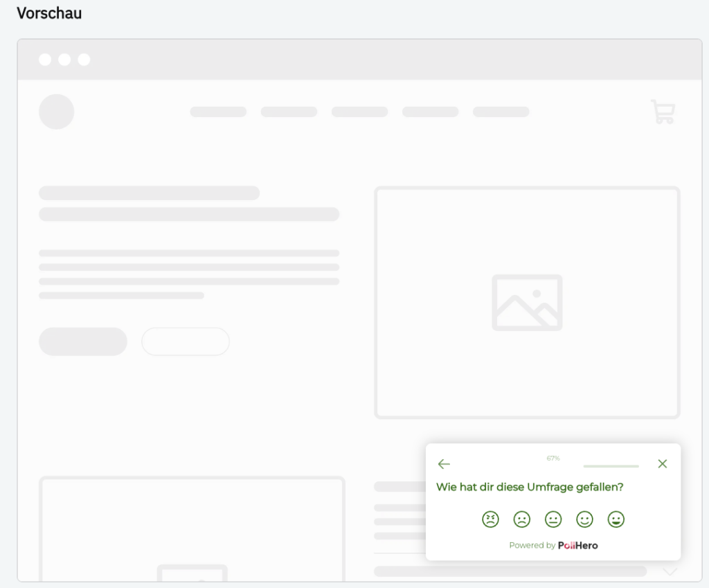Choose the neutral face rating emoji
This screenshot has width=709, height=588.
point(553,519)
